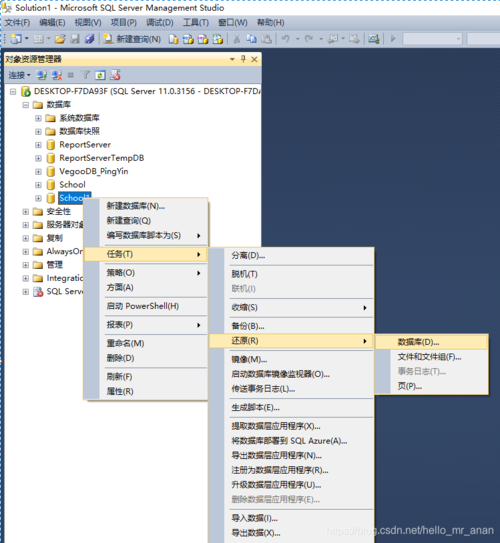This screenshot has width=500, height=543.
Task: Pin the 对象资源管理器 panel
Action: [243, 59]
